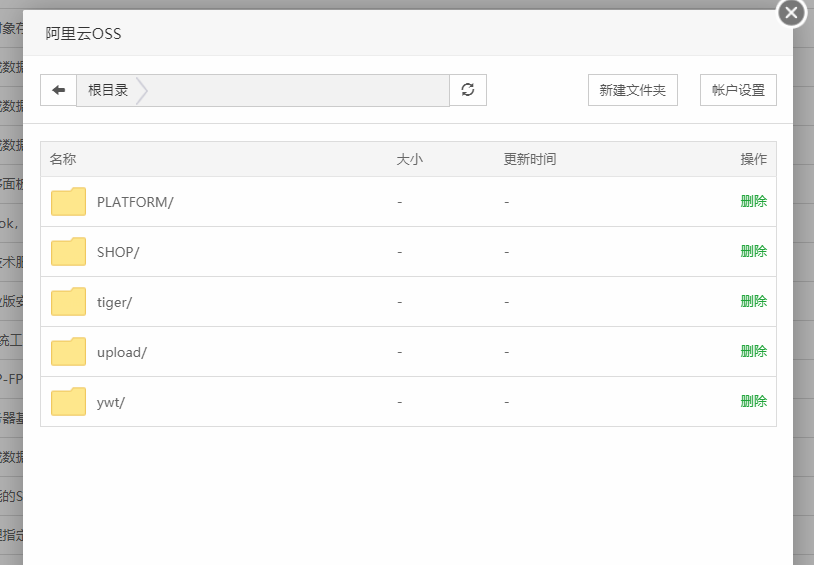This screenshot has width=814, height=565.
Task: Click the 更新时间 column header
Action: pyautogui.click(x=530, y=159)
